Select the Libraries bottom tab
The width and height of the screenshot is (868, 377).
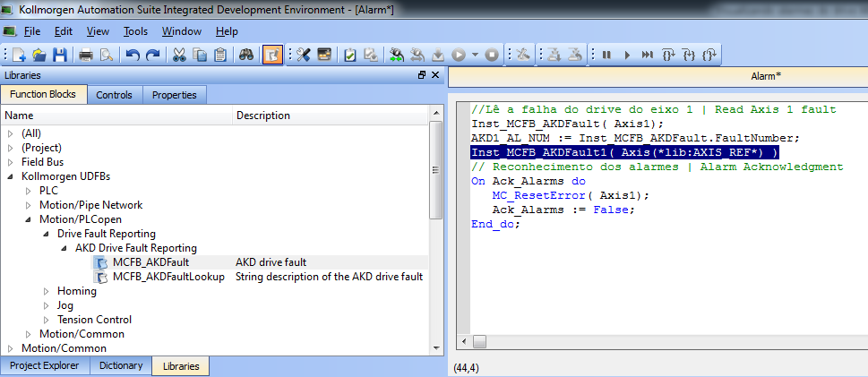click(181, 366)
